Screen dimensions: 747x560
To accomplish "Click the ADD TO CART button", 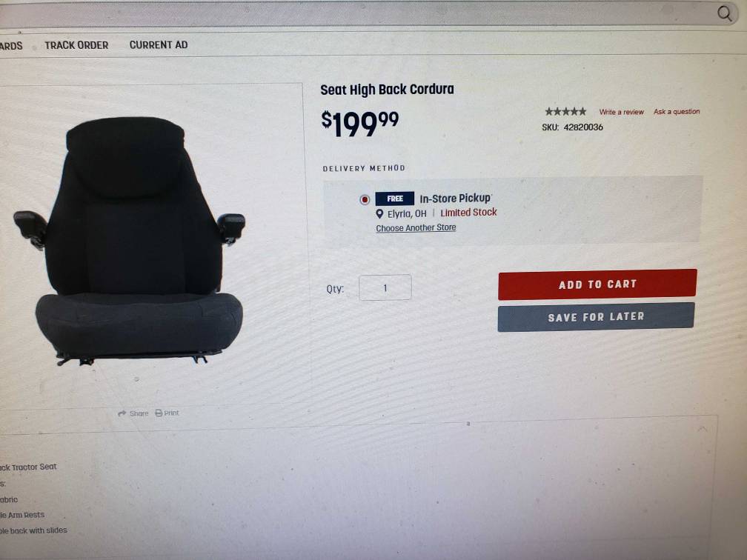I will pos(597,284).
